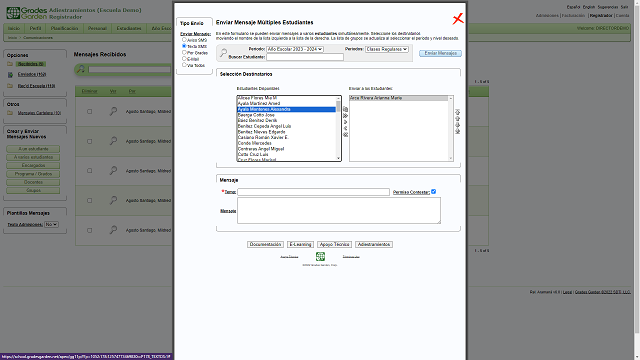Viewport: 640px width, 360px height.
Task: Open the Estudiantes menu
Action: pyautogui.click(x=129, y=28)
